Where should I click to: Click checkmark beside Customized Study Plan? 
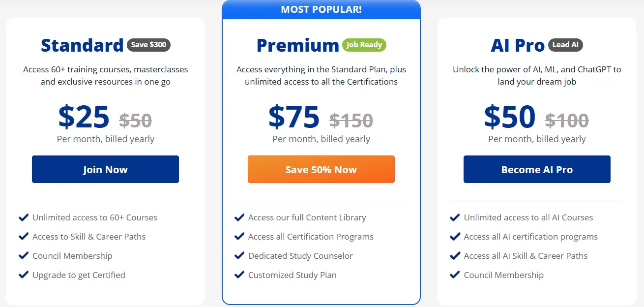click(x=239, y=275)
